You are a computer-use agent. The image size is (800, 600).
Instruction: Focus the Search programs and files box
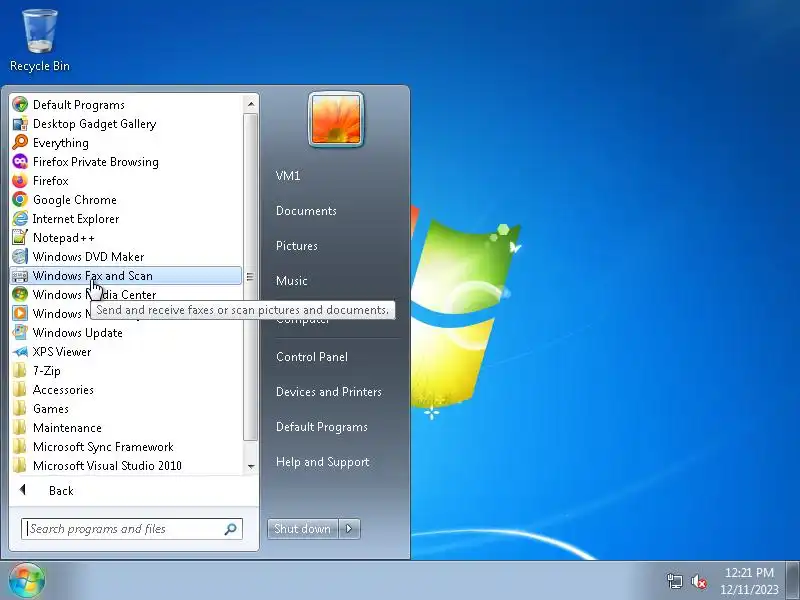point(132,529)
